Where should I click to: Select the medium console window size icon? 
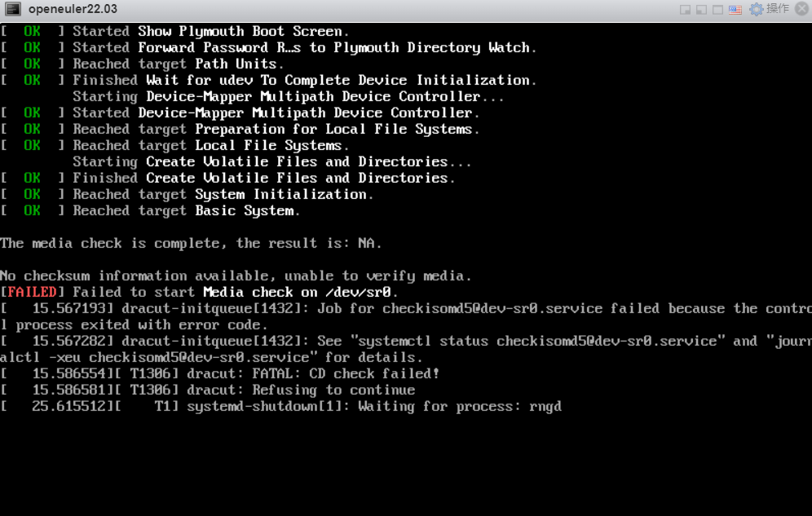701,10
